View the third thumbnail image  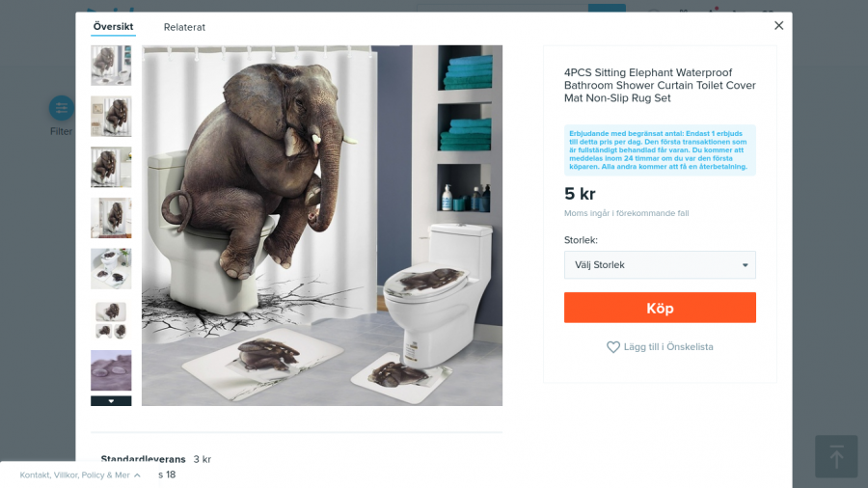coord(111,167)
